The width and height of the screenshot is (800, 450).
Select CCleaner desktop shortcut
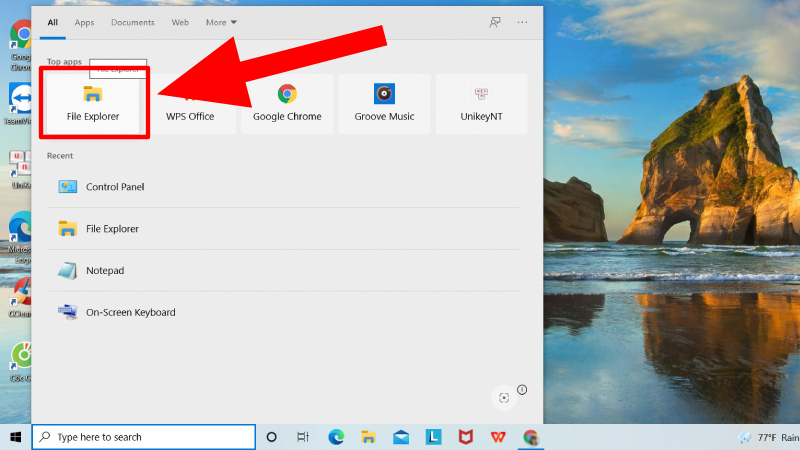tap(20, 298)
